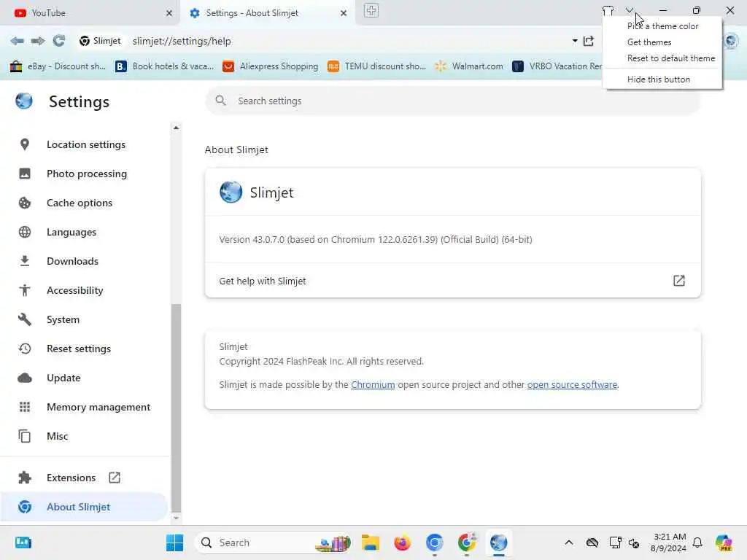Screen dimensions: 747x560
Task: Open the Walmart.com bookmark
Action: click(x=469, y=66)
